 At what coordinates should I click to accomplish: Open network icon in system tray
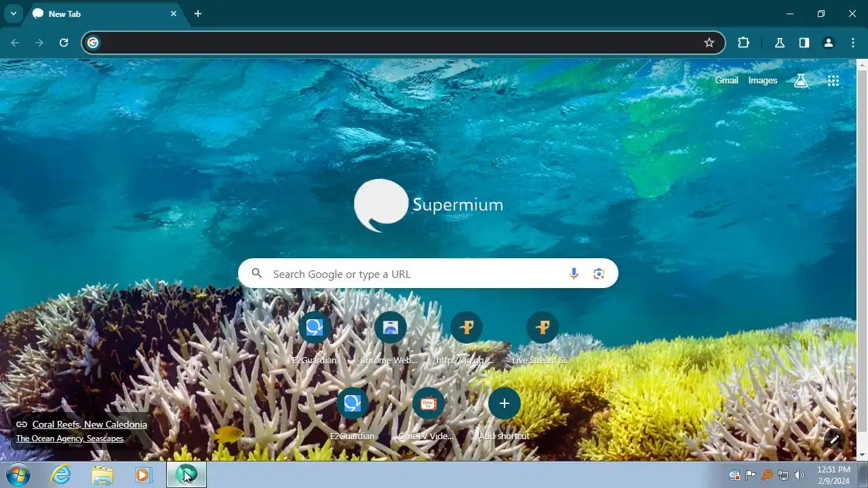click(x=783, y=475)
